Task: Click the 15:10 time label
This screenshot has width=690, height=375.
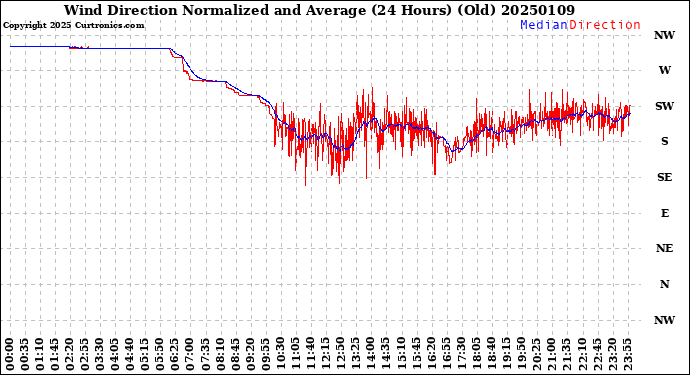Action: (401, 355)
